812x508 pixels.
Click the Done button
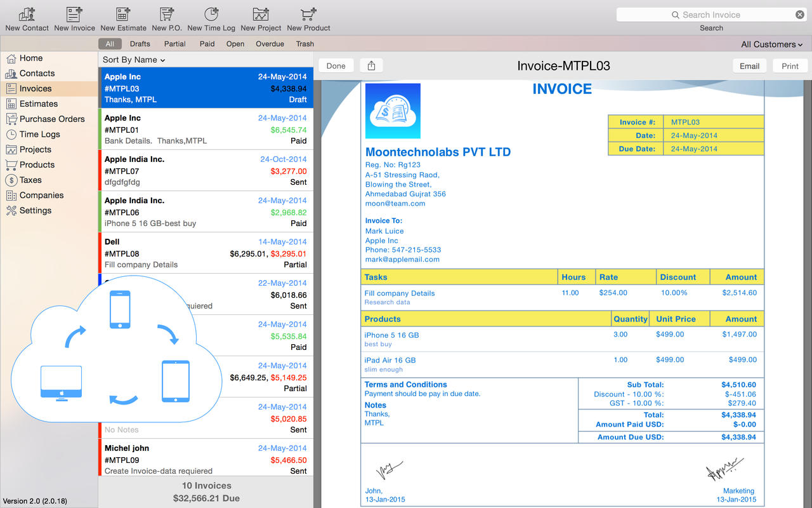point(336,65)
